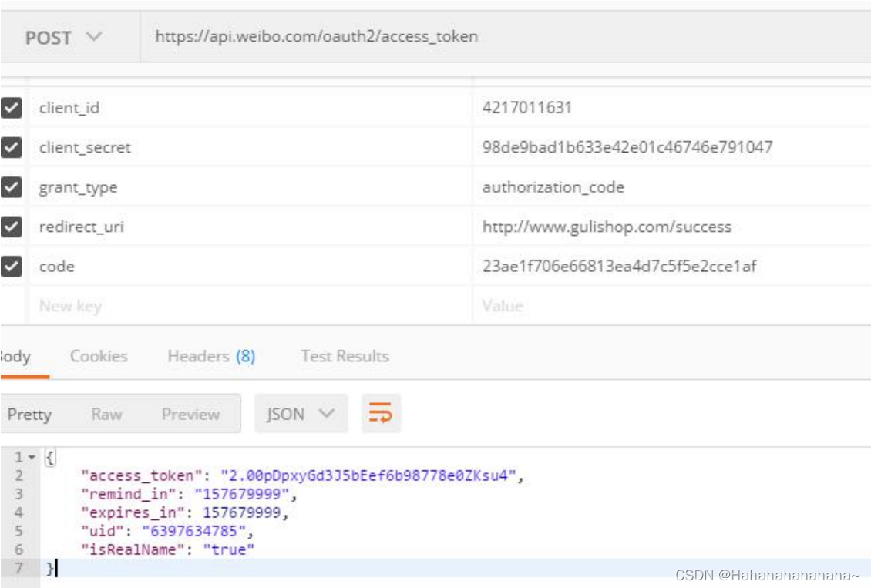Select the Pretty response view
871x588 pixels.
click(32, 413)
